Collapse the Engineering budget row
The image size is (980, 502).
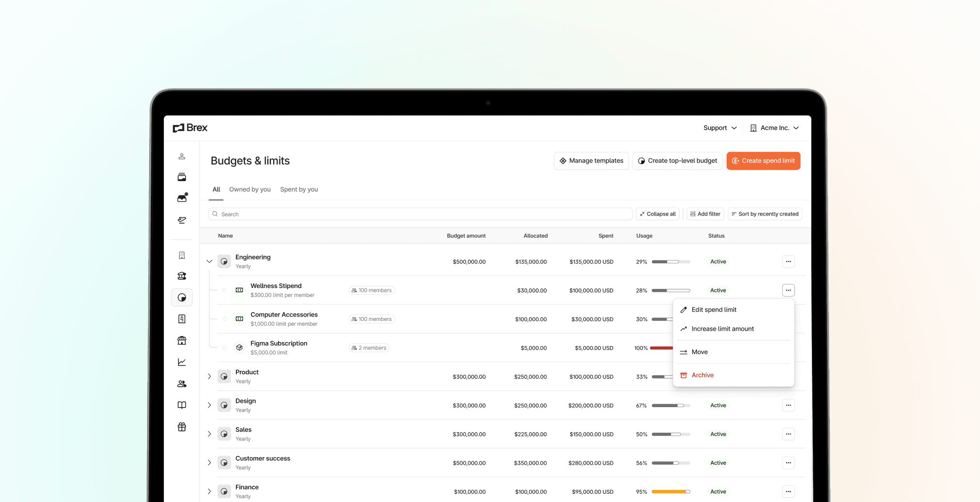pyautogui.click(x=209, y=261)
